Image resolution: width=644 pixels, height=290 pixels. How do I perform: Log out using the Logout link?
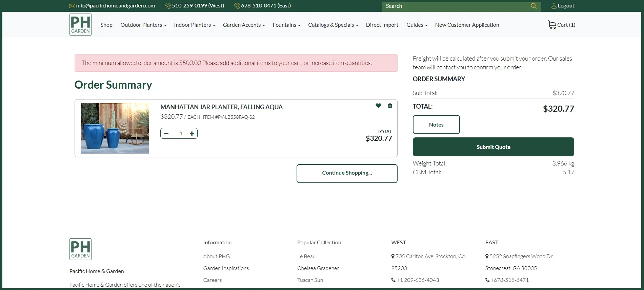click(x=563, y=6)
